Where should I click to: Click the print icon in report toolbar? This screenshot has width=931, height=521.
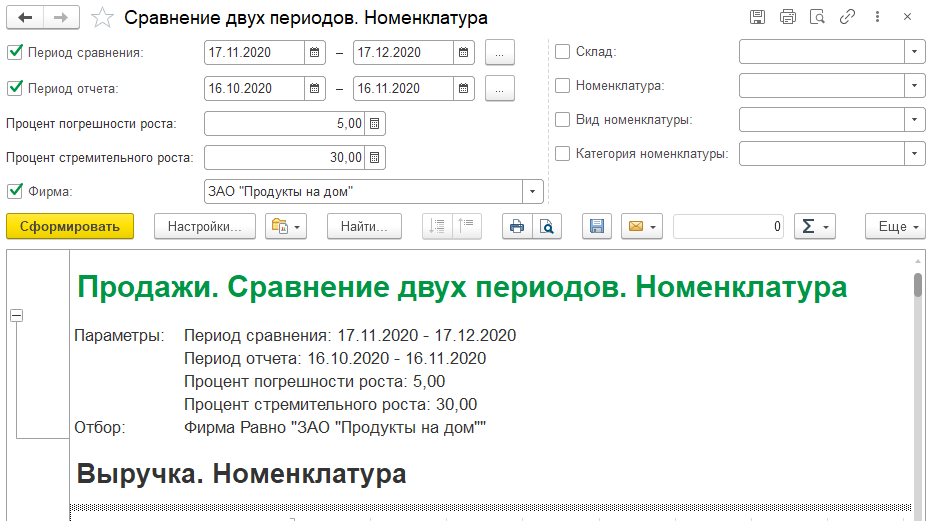click(517, 227)
